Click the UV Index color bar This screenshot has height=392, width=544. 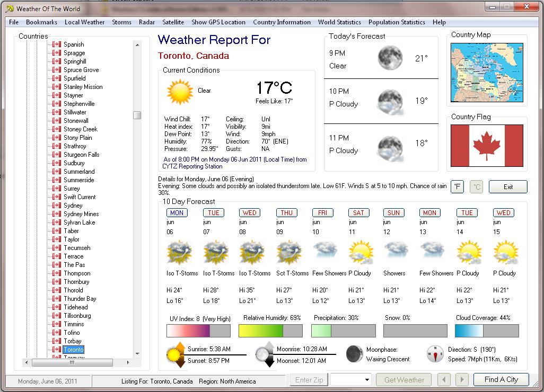(x=198, y=331)
